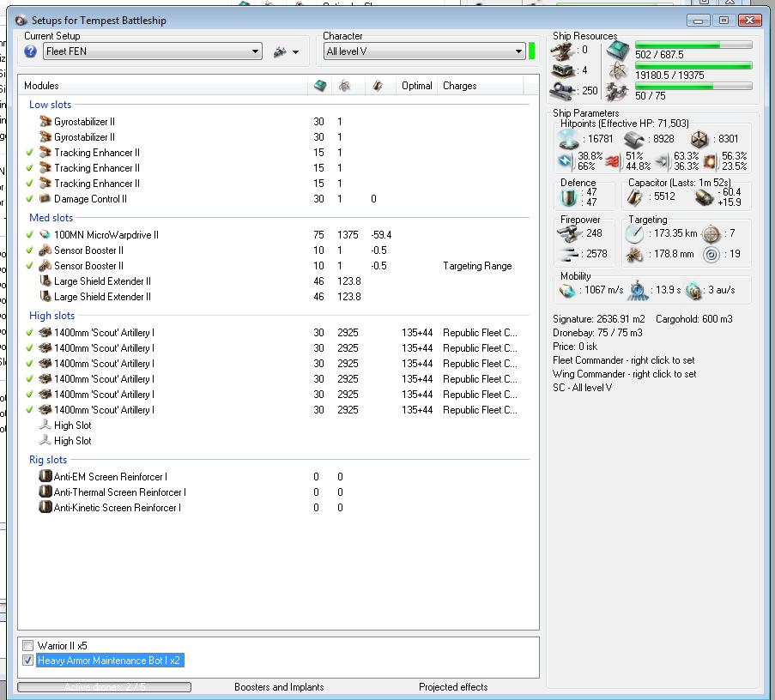
Task: Sort by the Optimal column header
Action: pos(416,86)
